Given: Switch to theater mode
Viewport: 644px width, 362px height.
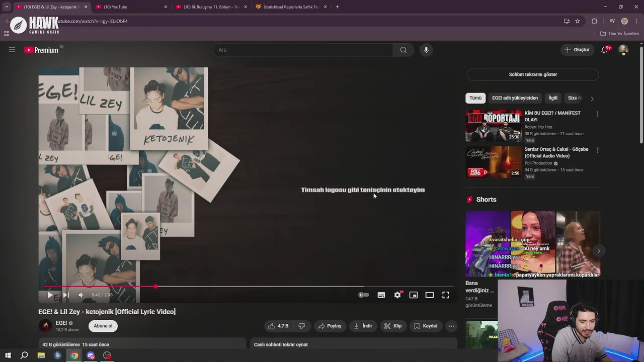Looking at the screenshot, I should [x=430, y=295].
